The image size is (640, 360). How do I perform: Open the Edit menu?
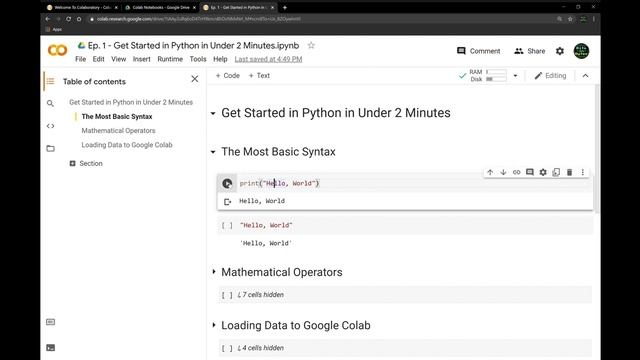[98, 59]
